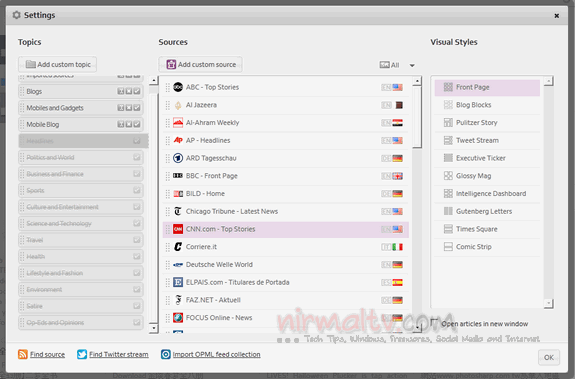Click the Topics list scroll-up arrow

tap(154, 80)
